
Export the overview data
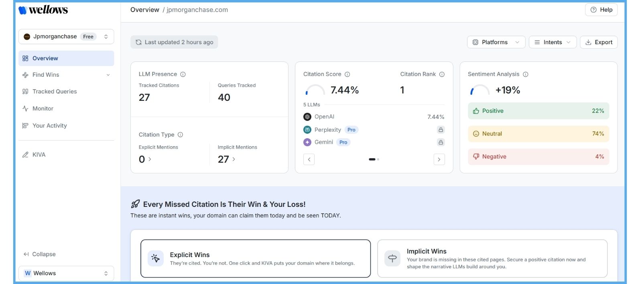click(599, 42)
